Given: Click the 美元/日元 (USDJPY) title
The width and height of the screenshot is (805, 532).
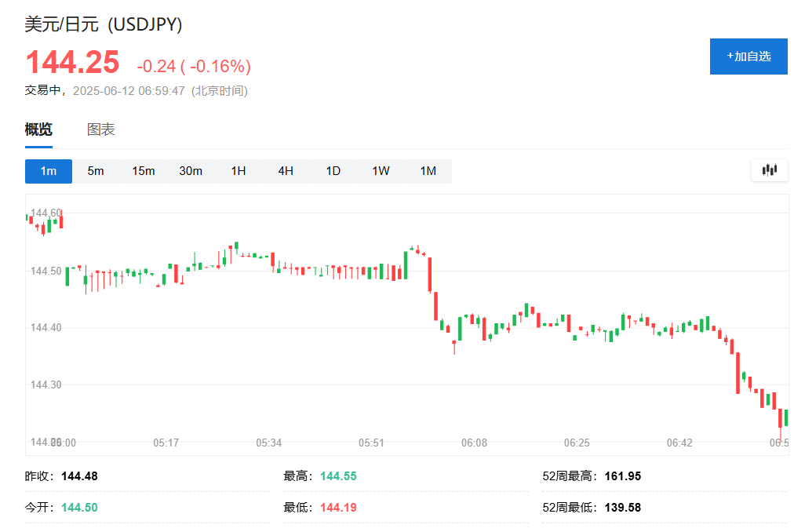Looking at the screenshot, I should coord(104,24).
